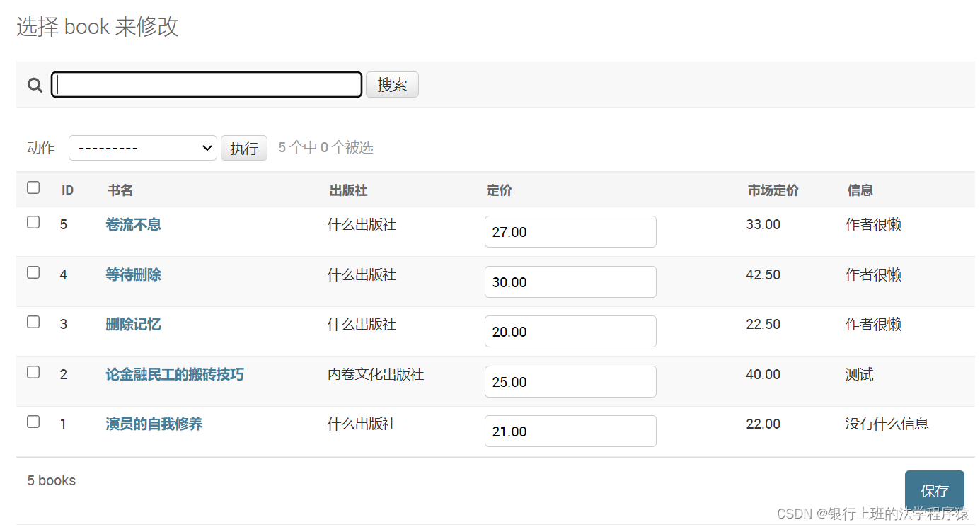980x527 pixels.
Task: Click the 5 个中 0 个被选 counter
Action: point(325,148)
